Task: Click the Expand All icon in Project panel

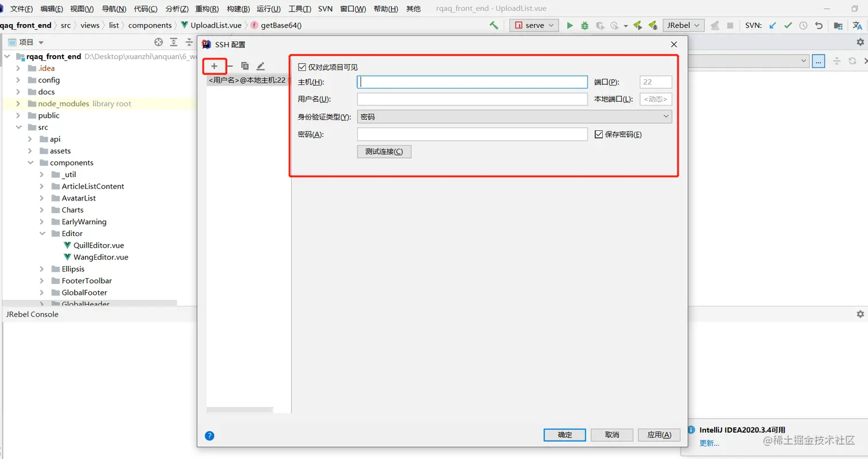Action: 174,42
